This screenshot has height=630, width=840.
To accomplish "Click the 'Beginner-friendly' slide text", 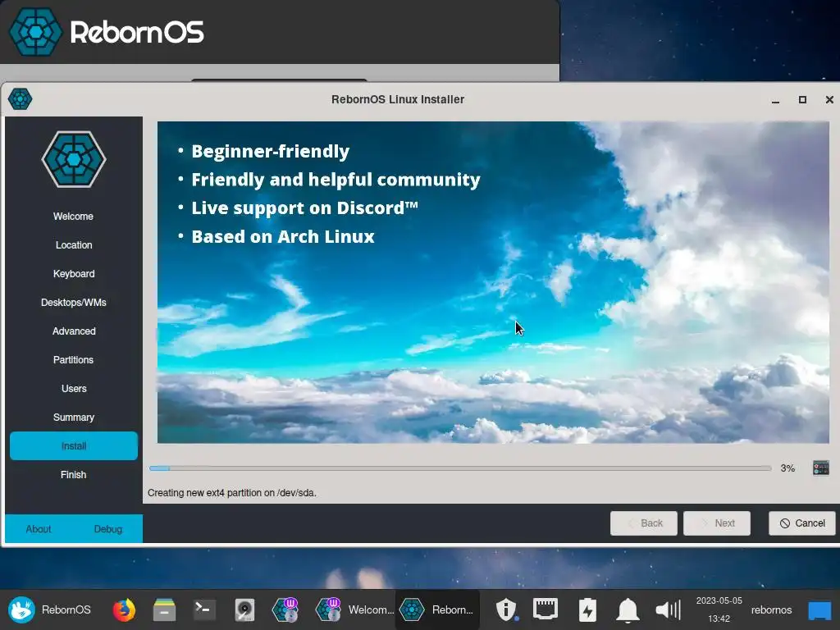I will [x=271, y=151].
